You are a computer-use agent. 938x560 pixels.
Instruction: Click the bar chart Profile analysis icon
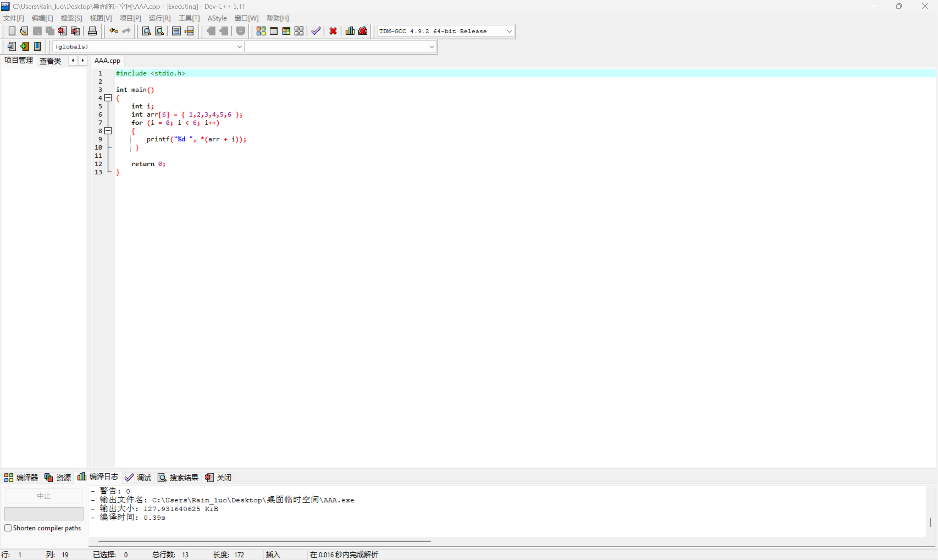[350, 31]
